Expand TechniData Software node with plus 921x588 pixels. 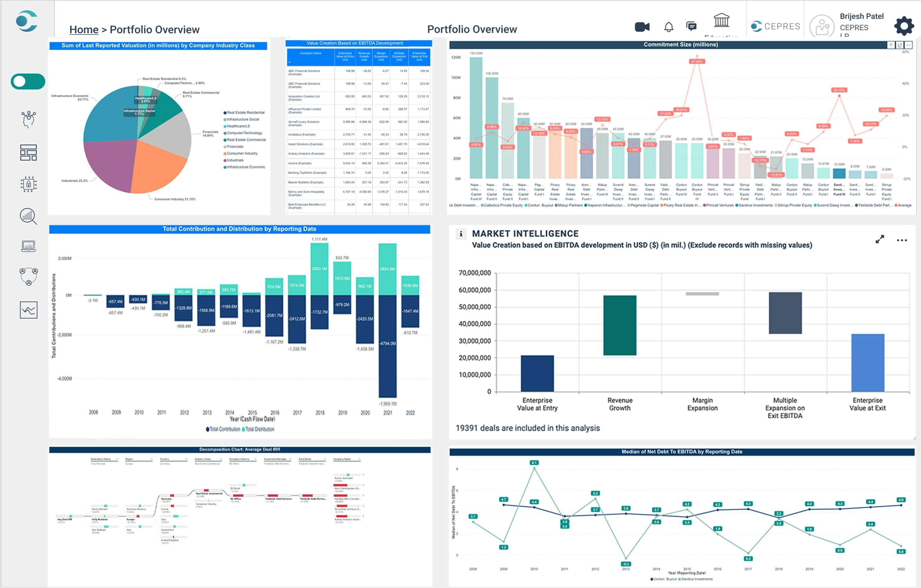pos(363,506)
